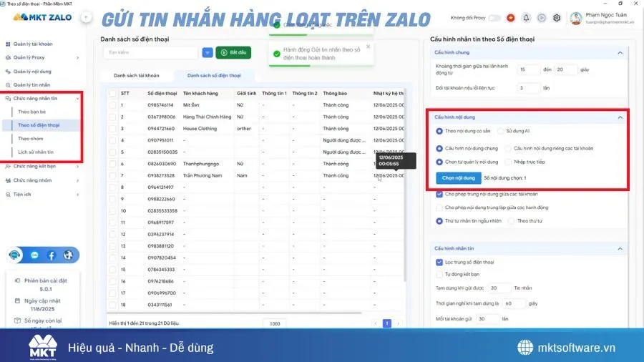The image size is (644, 362).
Task: Expand the Tiện ích chevron
Action: pyautogui.click(x=77, y=194)
